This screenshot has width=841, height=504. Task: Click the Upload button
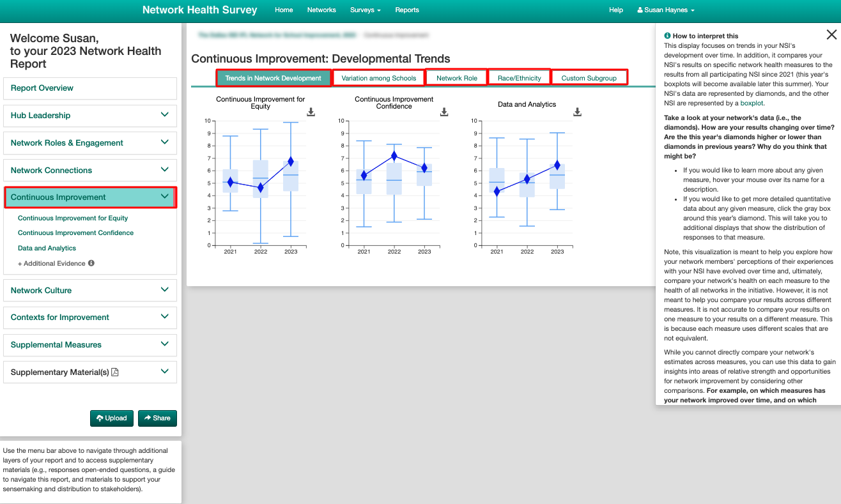[x=112, y=418]
